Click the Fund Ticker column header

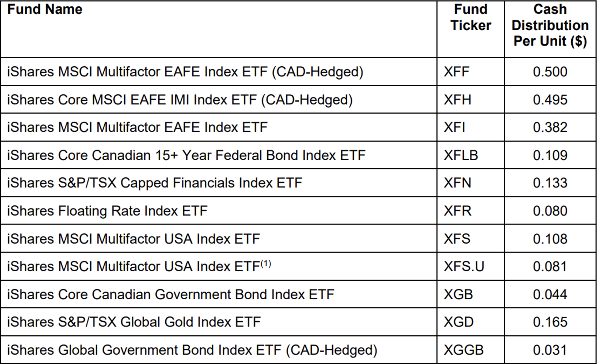tap(471, 18)
